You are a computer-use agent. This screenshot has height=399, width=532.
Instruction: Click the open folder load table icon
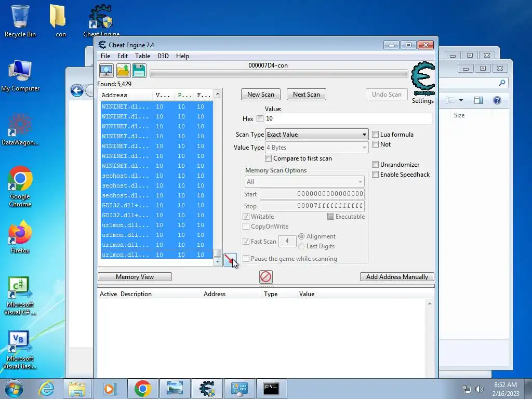(123, 71)
